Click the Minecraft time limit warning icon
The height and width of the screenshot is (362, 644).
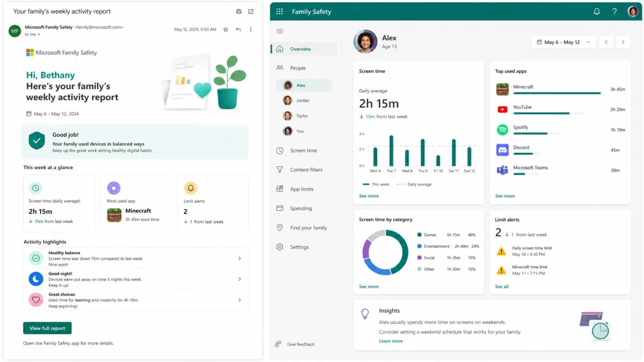coord(501,270)
